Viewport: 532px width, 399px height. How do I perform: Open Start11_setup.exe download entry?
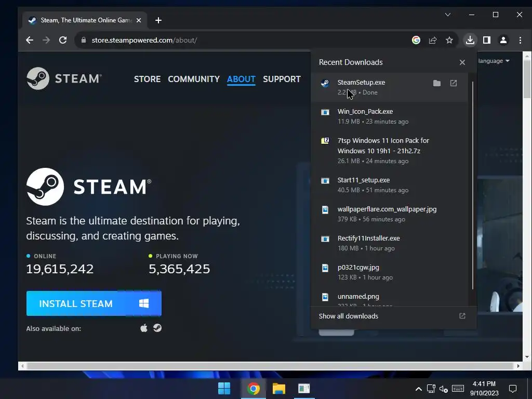389,184
